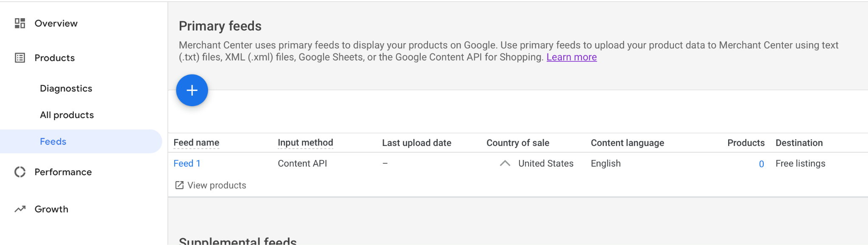The height and width of the screenshot is (245, 868).
Task: Select the Feeds sidebar item
Action: point(81,141)
